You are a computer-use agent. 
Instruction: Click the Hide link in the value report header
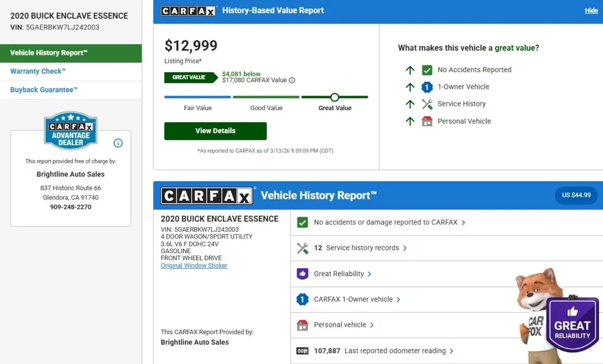click(x=591, y=11)
